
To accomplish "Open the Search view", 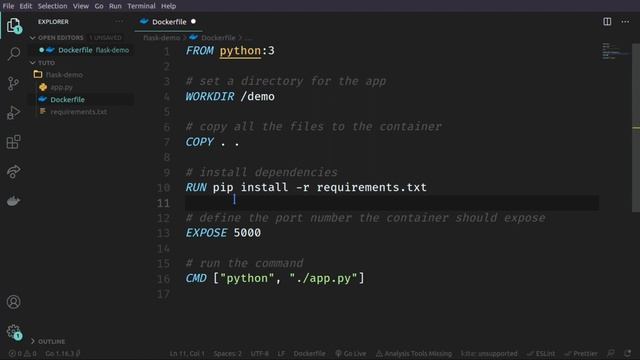I will 13,54.
